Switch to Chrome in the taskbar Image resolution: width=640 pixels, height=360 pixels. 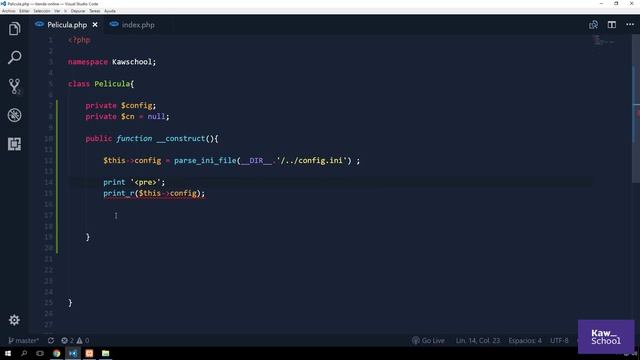[56, 353]
